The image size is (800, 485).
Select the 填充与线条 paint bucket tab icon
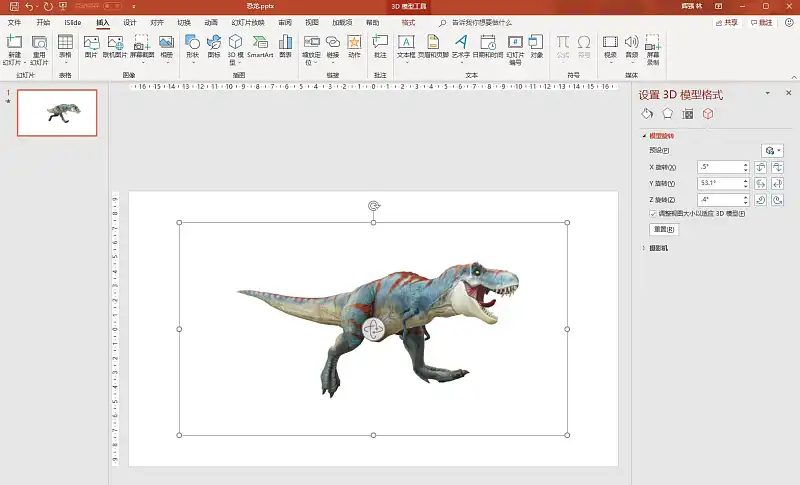click(x=647, y=113)
